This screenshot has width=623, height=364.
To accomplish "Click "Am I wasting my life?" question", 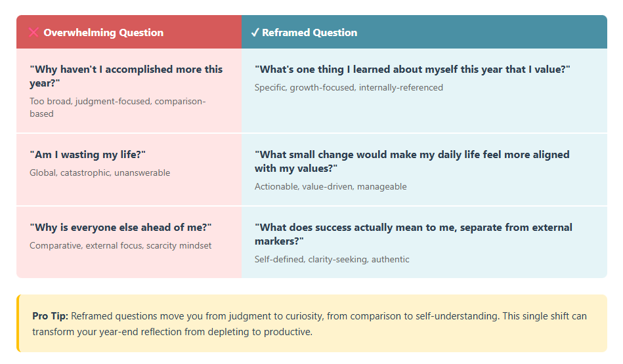I will [x=87, y=154].
